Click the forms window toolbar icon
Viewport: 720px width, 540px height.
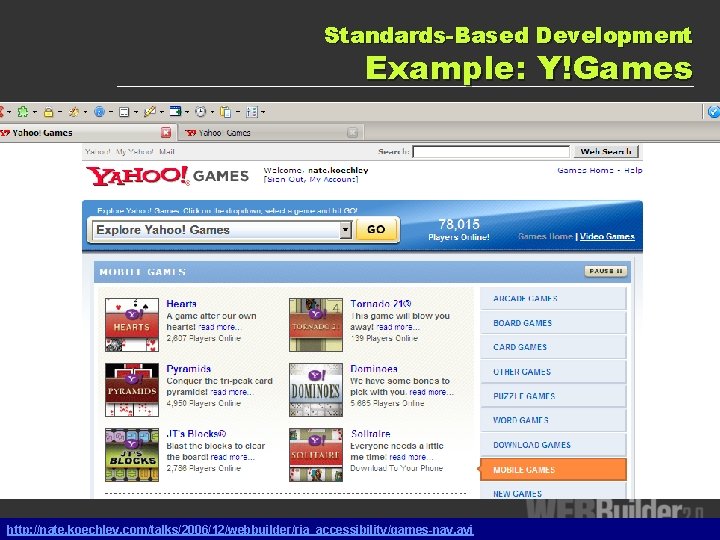click(x=124, y=112)
